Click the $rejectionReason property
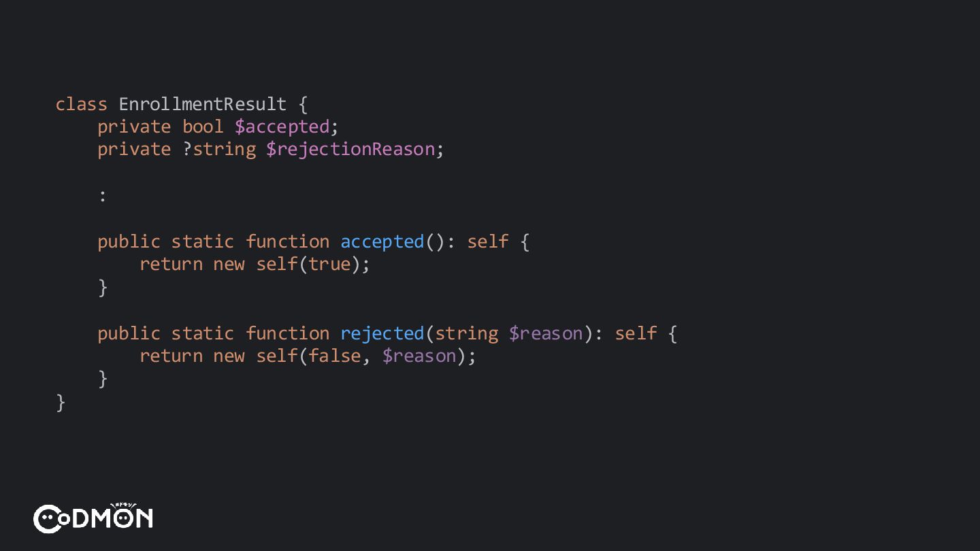The height and width of the screenshot is (551, 980). (x=350, y=150)
